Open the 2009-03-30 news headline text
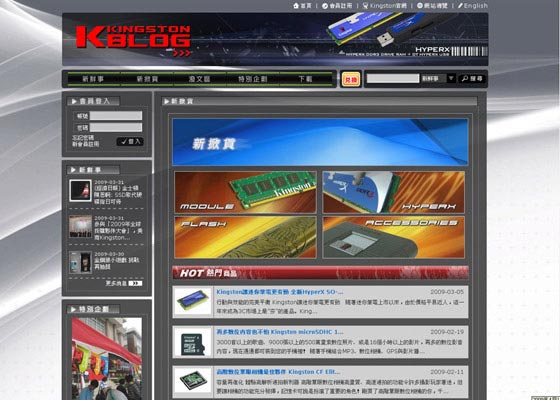The width and height of the screenshot is (560, 400). (116, 264)
